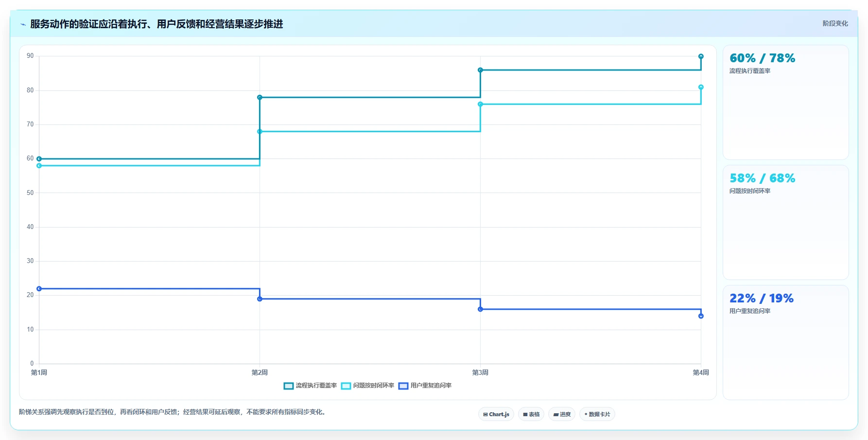Click the 第2周 axis label
Viewport: 868px width, 440px height.
pyautogui.click(x=260, y=372)
